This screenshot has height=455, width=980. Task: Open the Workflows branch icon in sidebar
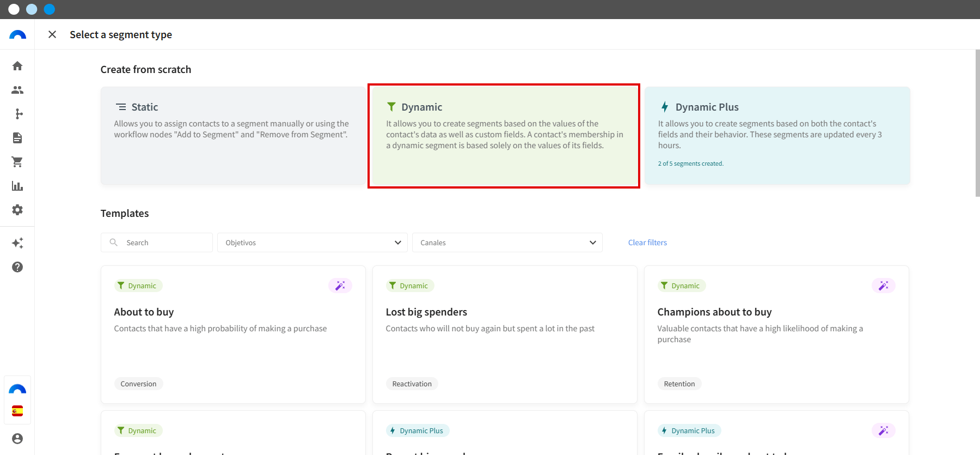pos(19,114)
